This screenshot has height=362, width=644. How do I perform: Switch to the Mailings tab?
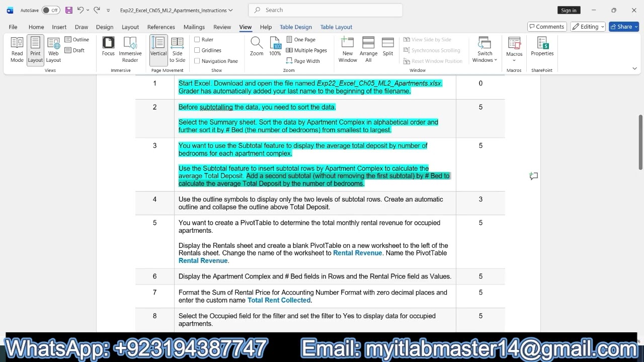coord(194,27)
